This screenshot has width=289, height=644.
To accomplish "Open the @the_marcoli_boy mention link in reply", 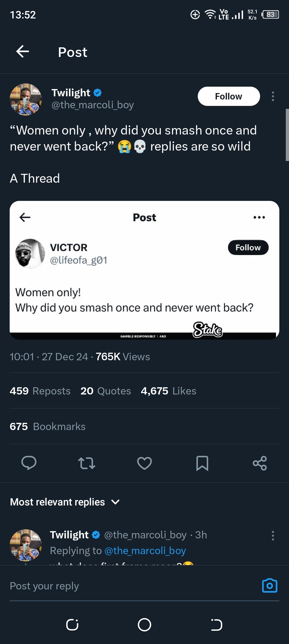I will (x=145, y=551).
